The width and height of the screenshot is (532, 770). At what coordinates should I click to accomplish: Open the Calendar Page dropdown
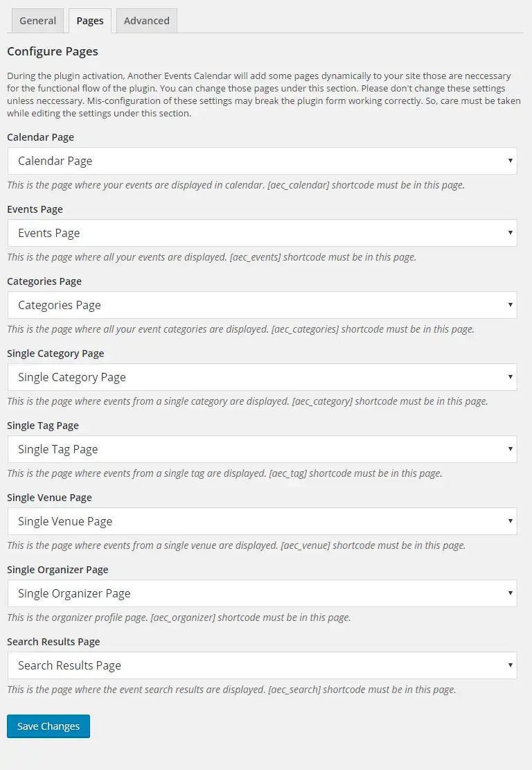(262, 161)
